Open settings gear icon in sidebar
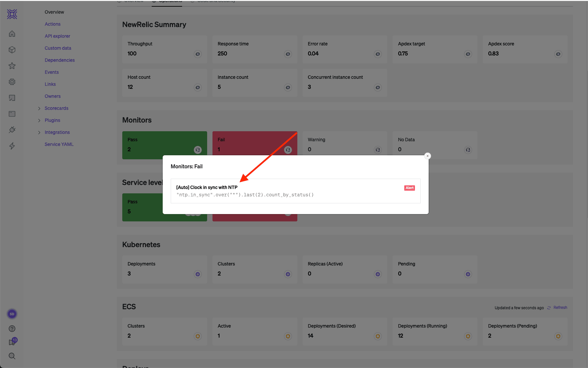 pos(12,82)
